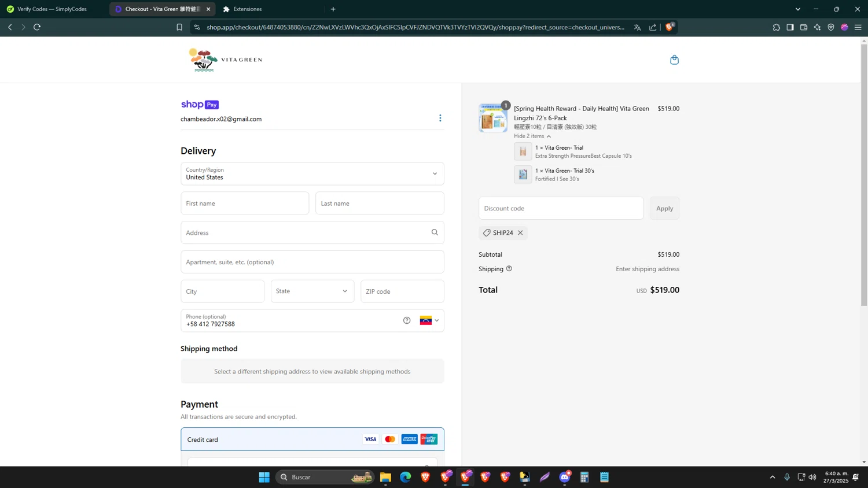868x488 pixels.
Task: Open the phone country flag selector
Action: 429,320
